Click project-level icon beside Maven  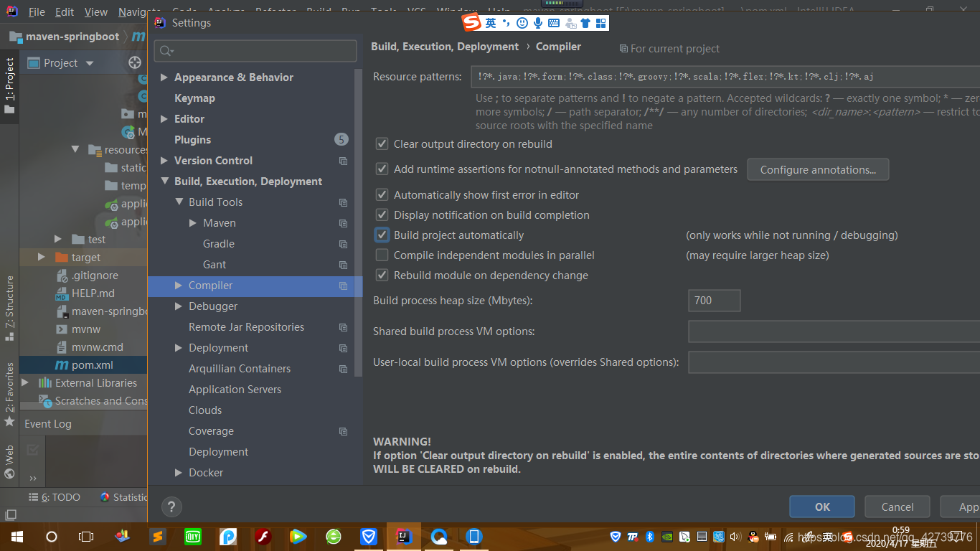tap(344, 223)
